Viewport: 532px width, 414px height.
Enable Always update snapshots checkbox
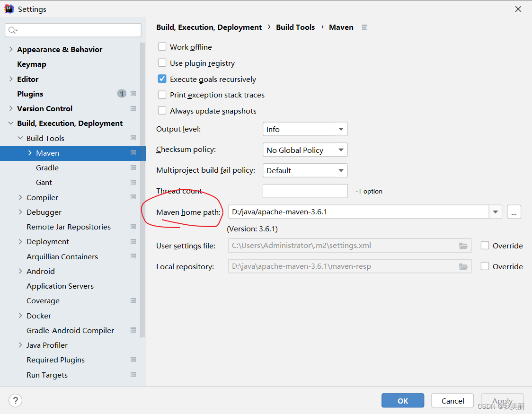coord(162,111)
